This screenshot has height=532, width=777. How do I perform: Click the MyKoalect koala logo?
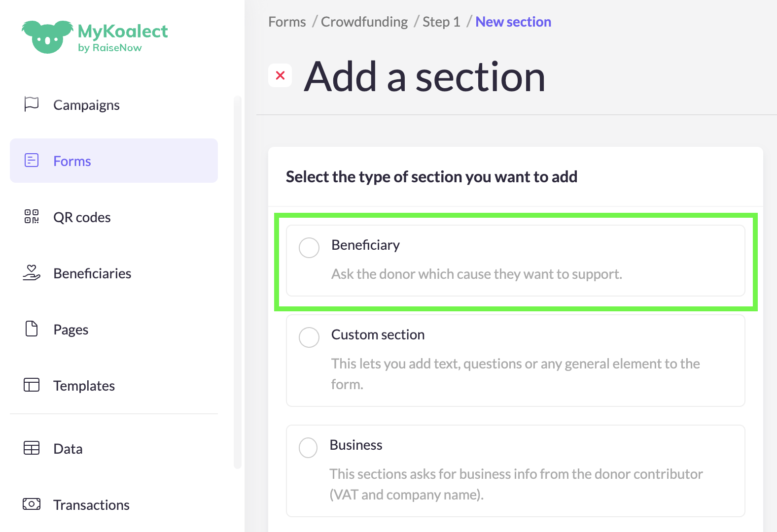47,37
